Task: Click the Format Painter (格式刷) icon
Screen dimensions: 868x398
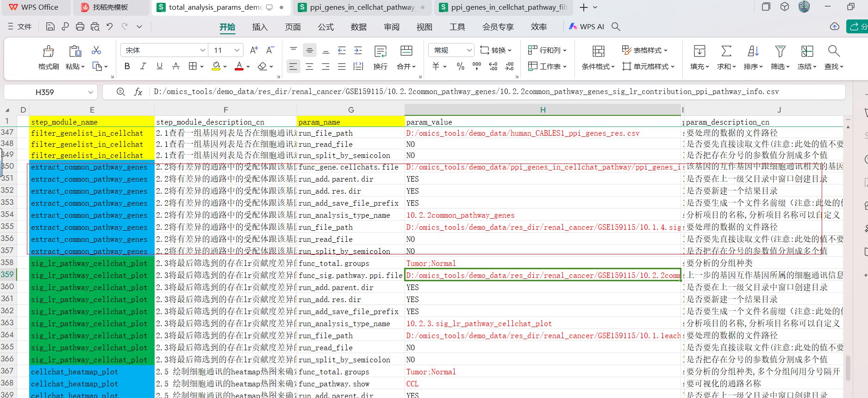Action: coord(48,51)
